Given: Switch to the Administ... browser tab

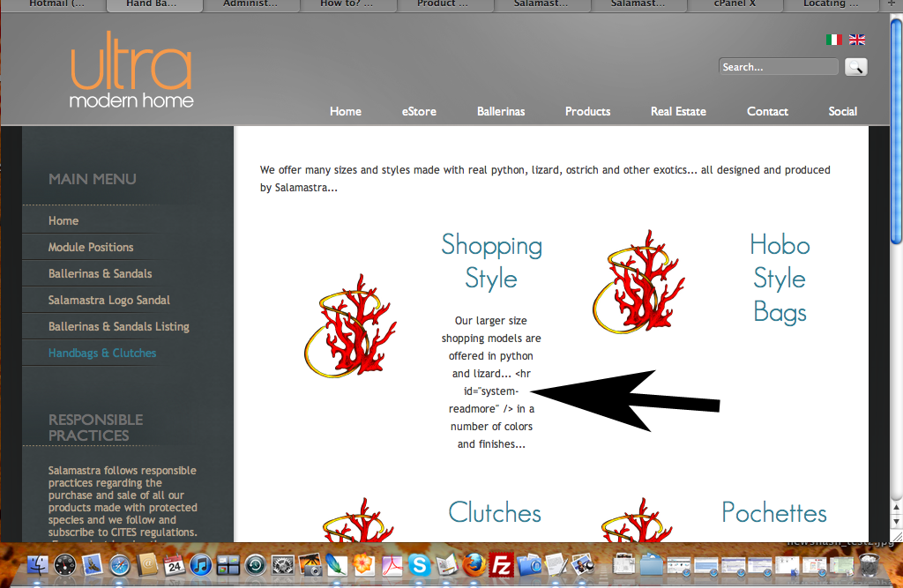Looking at the screenshot, I should click(250, 4).
